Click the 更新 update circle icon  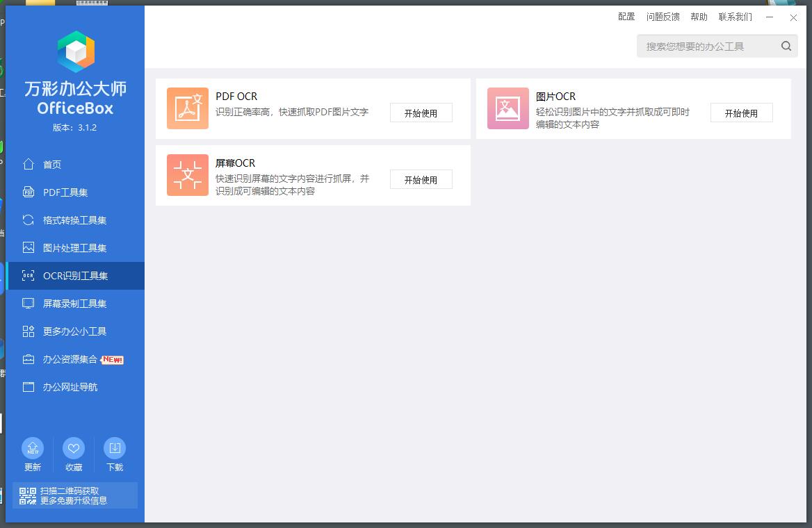[33, 448]
